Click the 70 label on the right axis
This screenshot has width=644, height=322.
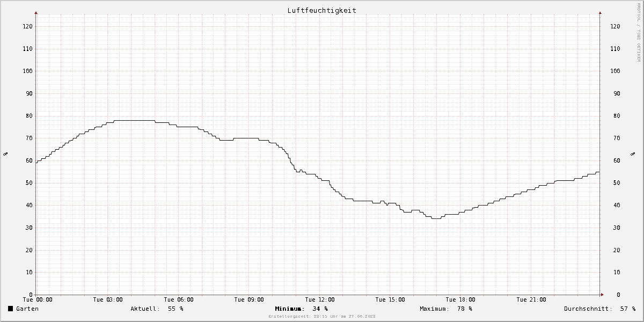(x=617, y=138)
